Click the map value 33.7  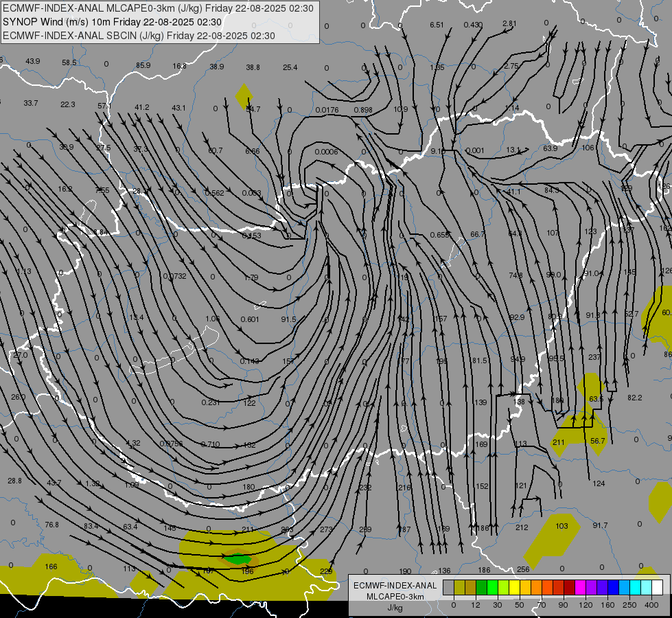pyautogui.click(x=31, y=104)
